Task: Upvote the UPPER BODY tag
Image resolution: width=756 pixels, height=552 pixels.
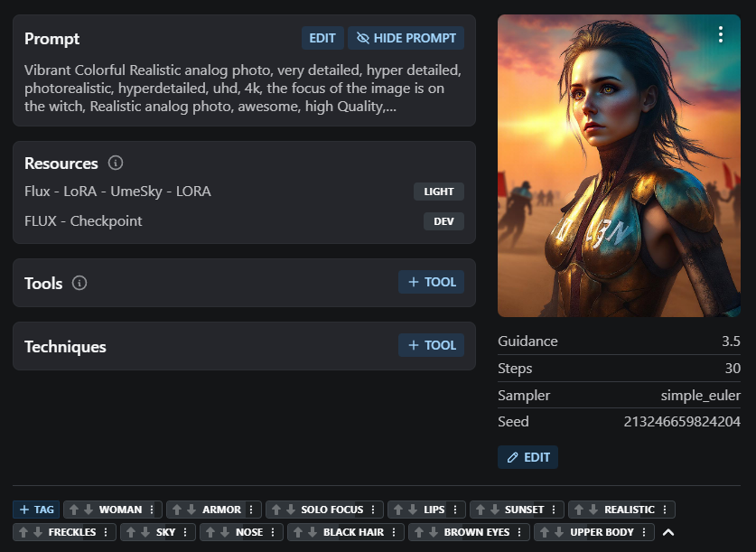Action: [545, 532]
